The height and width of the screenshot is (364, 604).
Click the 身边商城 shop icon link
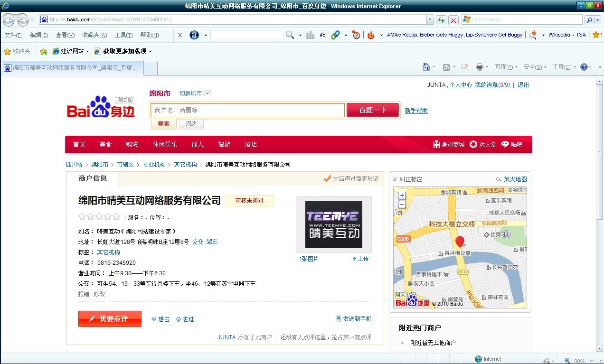click(x=449, y=144)
